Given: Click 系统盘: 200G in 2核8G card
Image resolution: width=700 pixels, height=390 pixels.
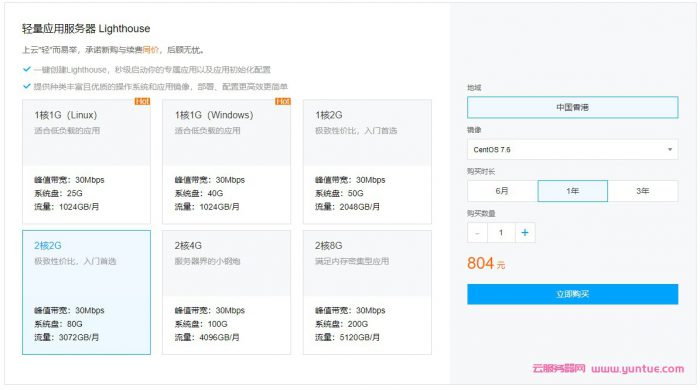Looking at the screenshot, I should (342, 324).
